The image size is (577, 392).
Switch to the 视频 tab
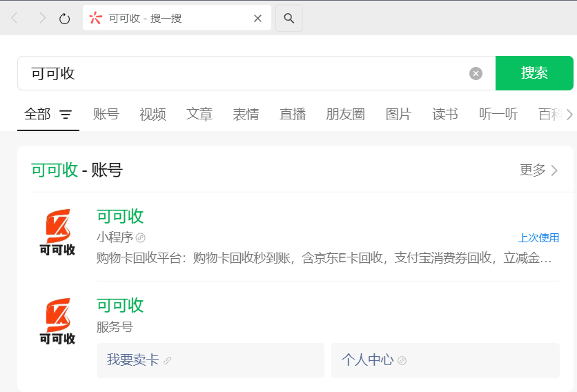point(153,115)
